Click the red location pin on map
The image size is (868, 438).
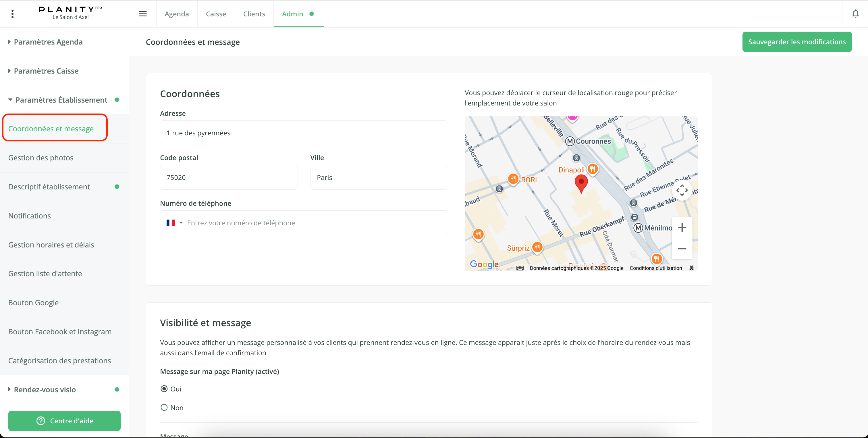pyautogui.click(x=581, y=183)
